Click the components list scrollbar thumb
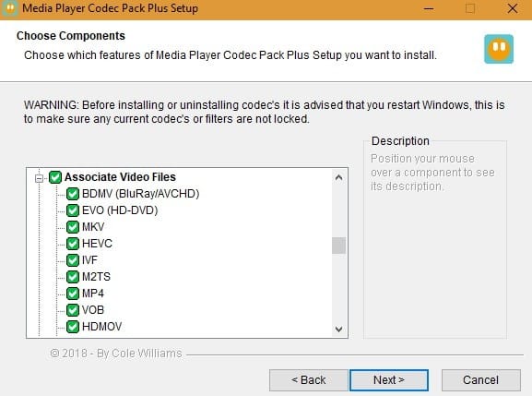The width and height of the screenshot is (532, 396). [x=338, y=246]
